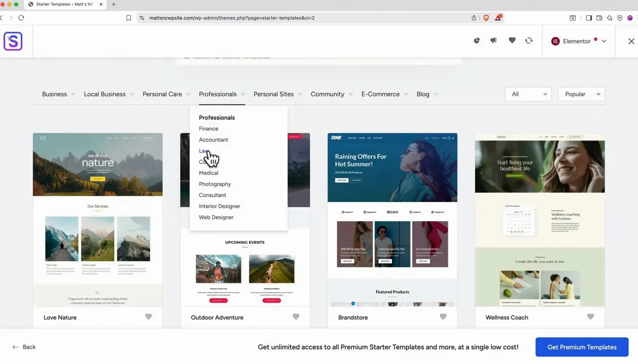Bookmark this page with bookmark icon
Viewport: 638px width, 364px height.
pos(128,18)
